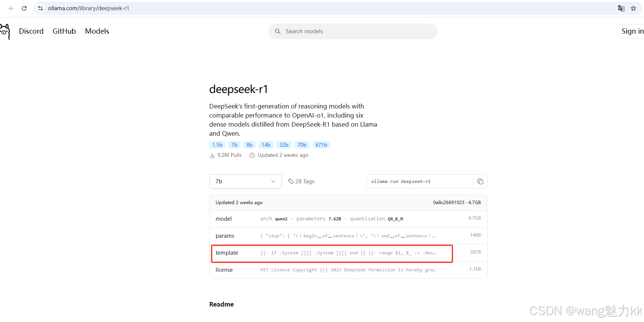Open site information icon in address bar
This screenshot has height=322, width=644.
40,8
